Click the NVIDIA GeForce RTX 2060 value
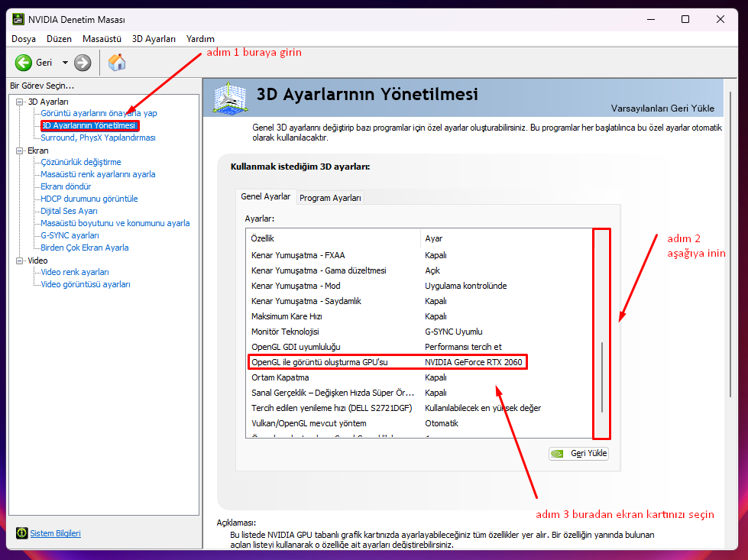 pos(473,362)
